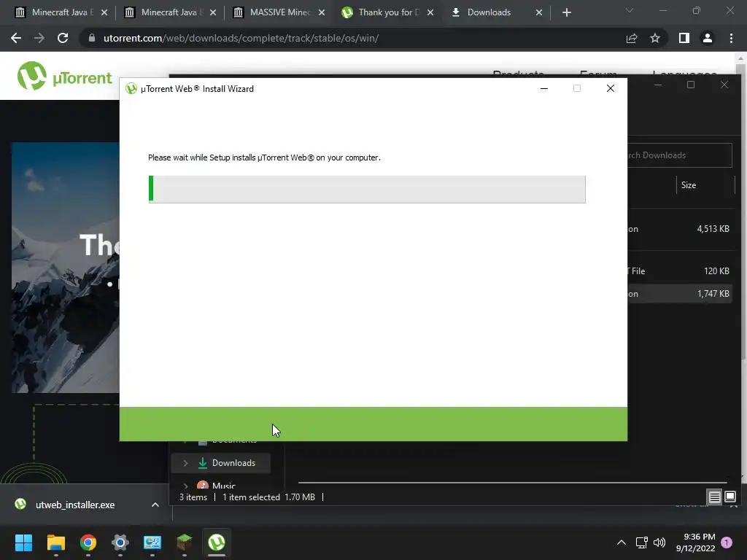Viewport: 747px width, 560px height.
Task: Expand the Downloads folder in Explorer sidebar
Action: (x=186, y=463)
